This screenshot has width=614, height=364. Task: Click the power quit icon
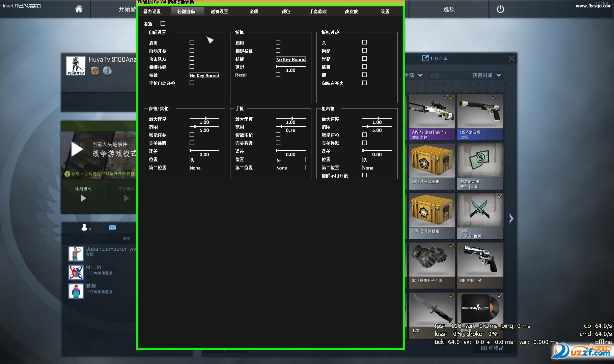coord(500,9)
